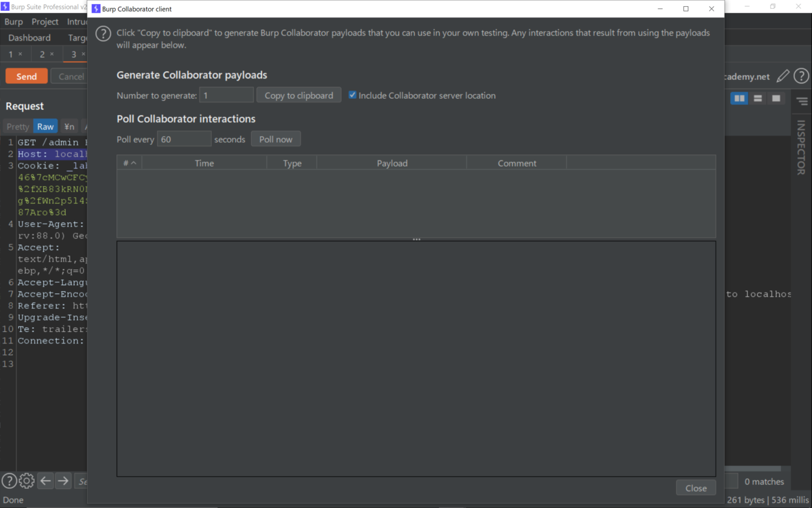Click the Comment column header

(517, 163)
